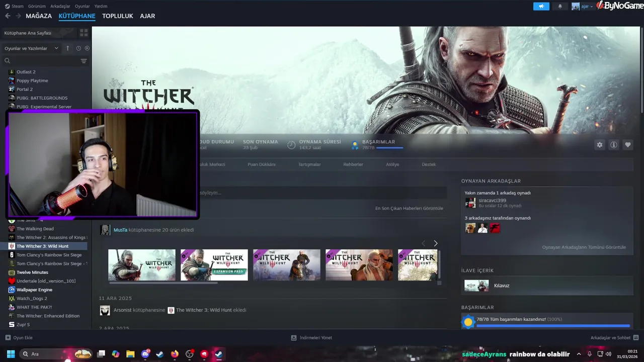The image size is (644, 362).
Task: Go to MAĞAZA section
Action: 39,16
